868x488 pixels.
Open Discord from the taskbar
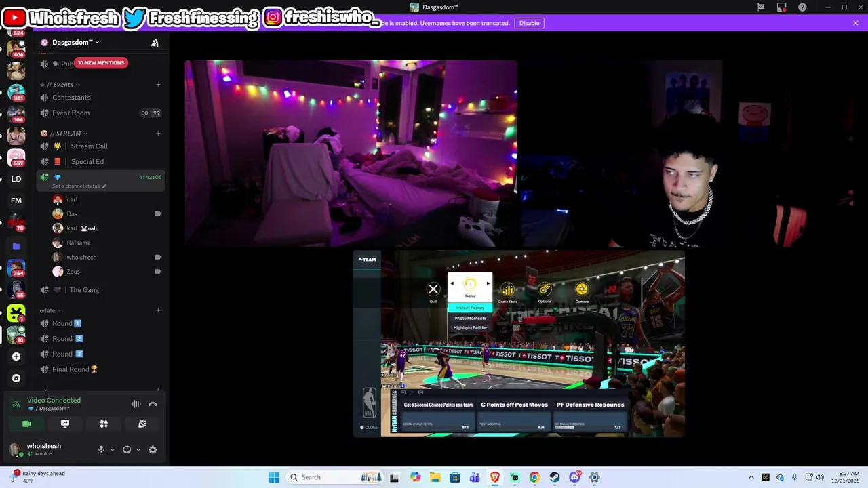574,477
